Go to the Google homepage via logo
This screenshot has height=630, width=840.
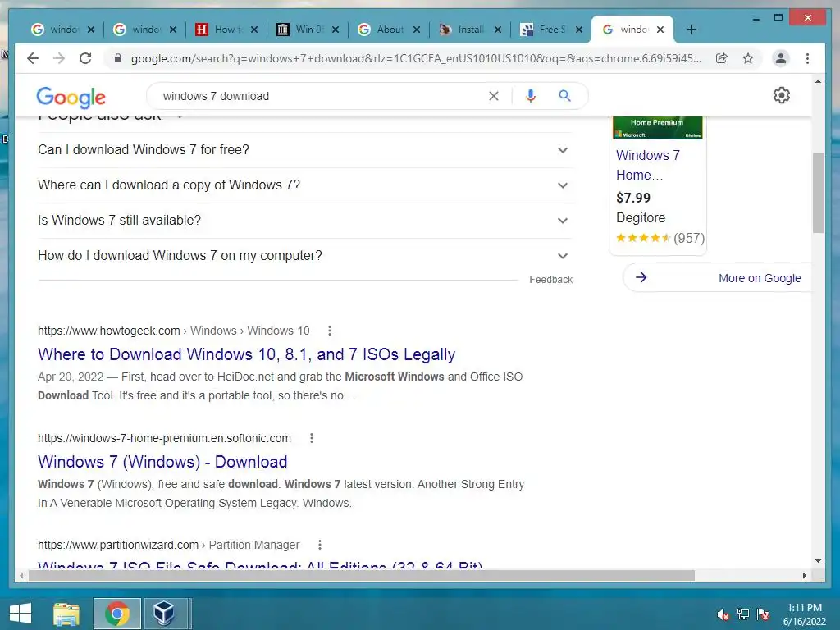point(71,97)
